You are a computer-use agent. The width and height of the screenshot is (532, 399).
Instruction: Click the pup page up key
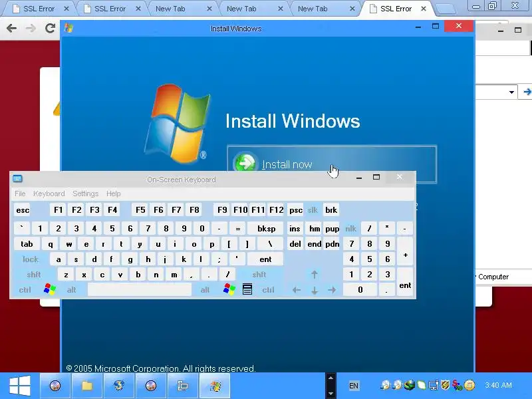click(x=332, y=229)
